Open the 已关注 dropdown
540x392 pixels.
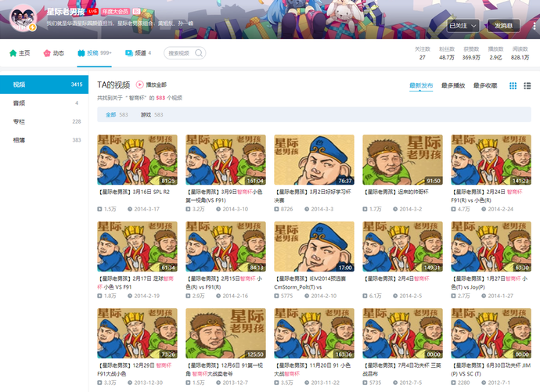pyautogui.click(x=463, y=26)
